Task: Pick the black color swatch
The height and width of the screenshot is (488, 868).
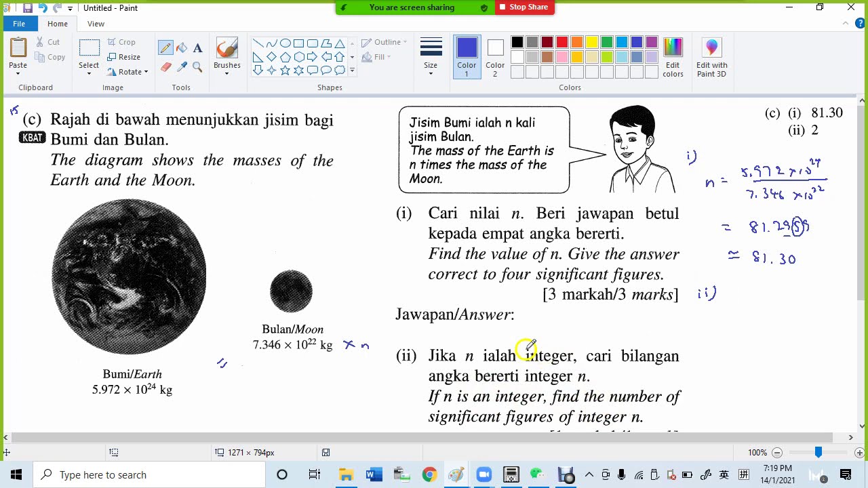Action: click(x=517, y=43)
